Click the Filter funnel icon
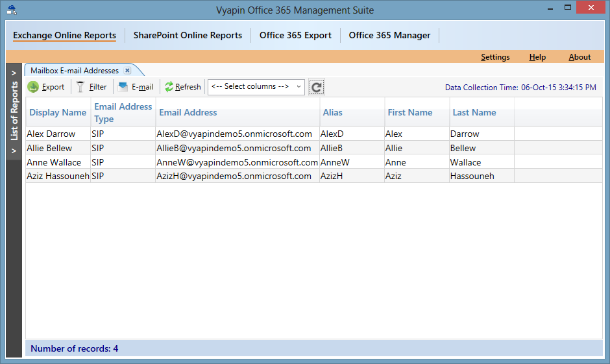The height and width of the screenshot is (364, 610). (x=80, y=87)
